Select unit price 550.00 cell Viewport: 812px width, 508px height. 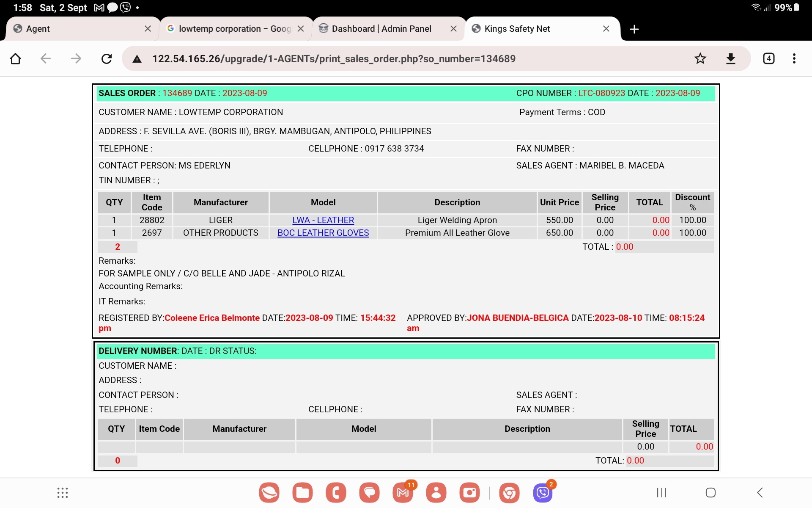(x=560, y=220)
